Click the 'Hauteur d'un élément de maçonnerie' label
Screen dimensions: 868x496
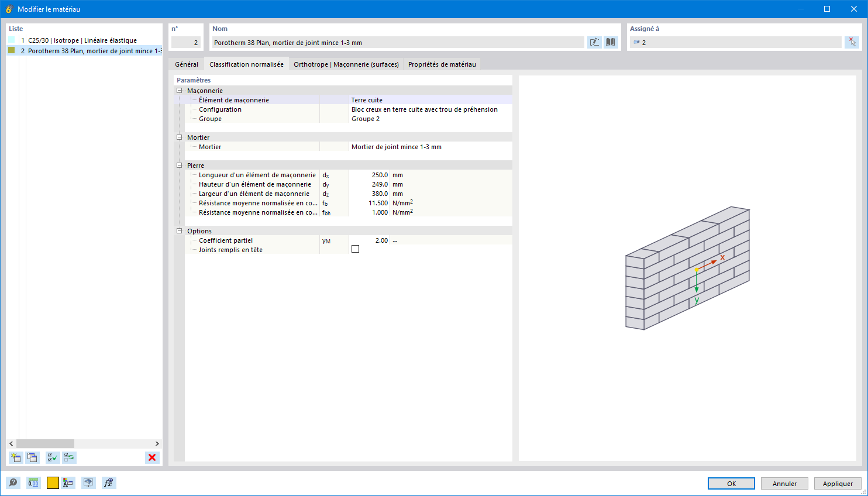[x=255, y=184]
